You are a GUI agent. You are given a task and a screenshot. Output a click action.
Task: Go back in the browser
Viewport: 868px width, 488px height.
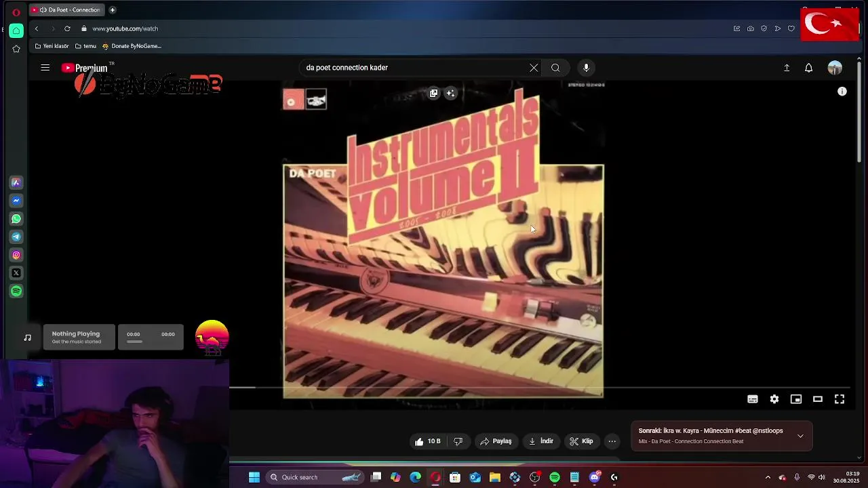tap(37, 28)
